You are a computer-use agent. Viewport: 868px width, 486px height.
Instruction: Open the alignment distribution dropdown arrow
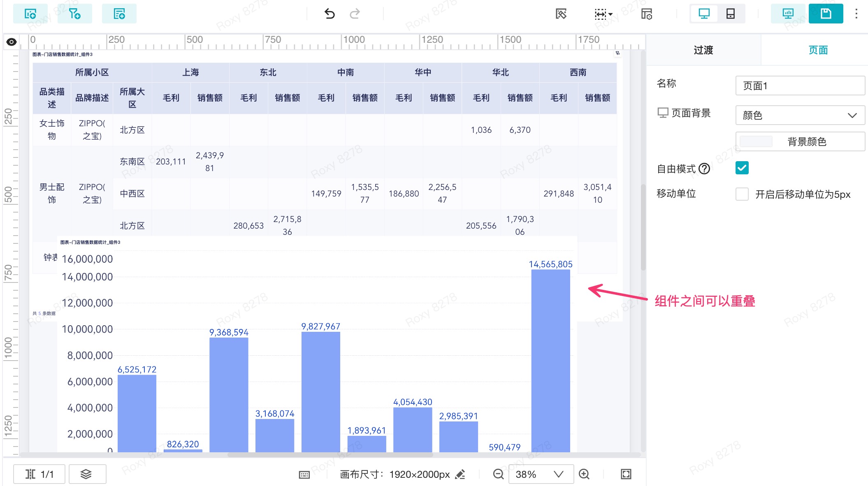[x=610, y=14]
